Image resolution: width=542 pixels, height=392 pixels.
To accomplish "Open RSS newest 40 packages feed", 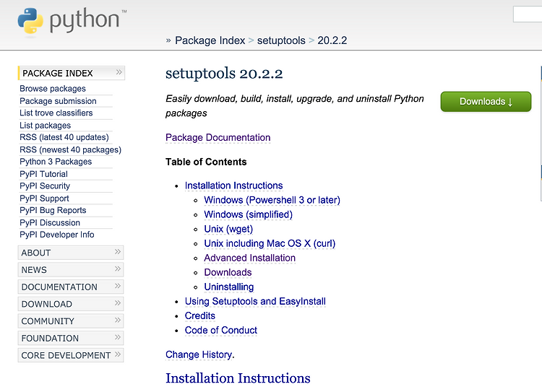I will [71, 150].
